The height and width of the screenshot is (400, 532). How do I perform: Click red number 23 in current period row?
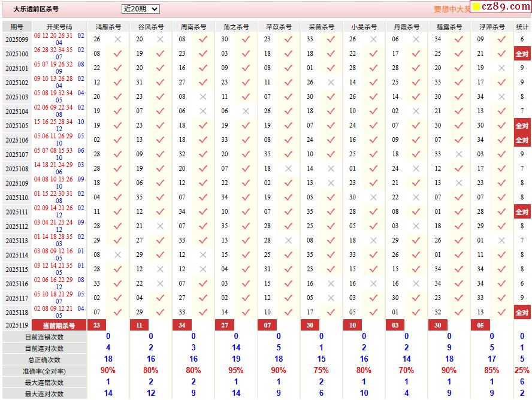tap(96, 325)
